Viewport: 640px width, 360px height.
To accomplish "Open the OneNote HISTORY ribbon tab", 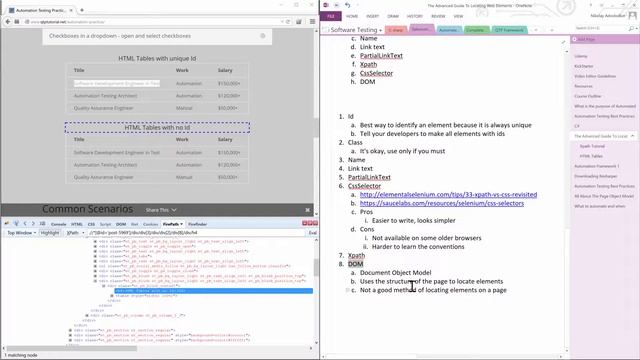I will pyautogui.click(x=415, y=16).
